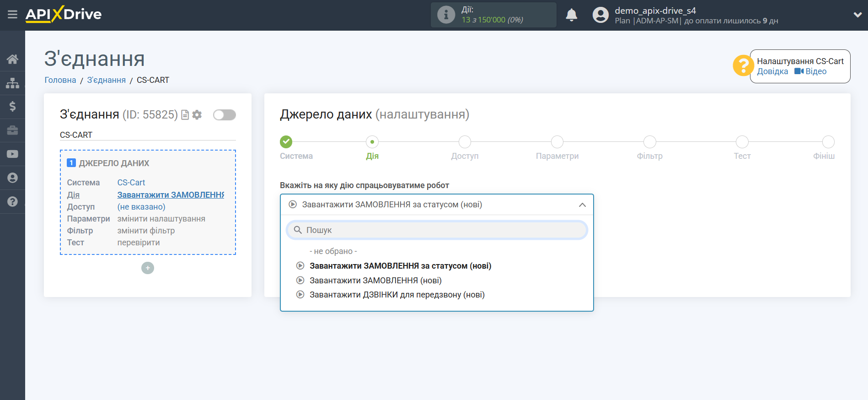
Task: Collapse the action dropdown chevron
Action: 582,205
